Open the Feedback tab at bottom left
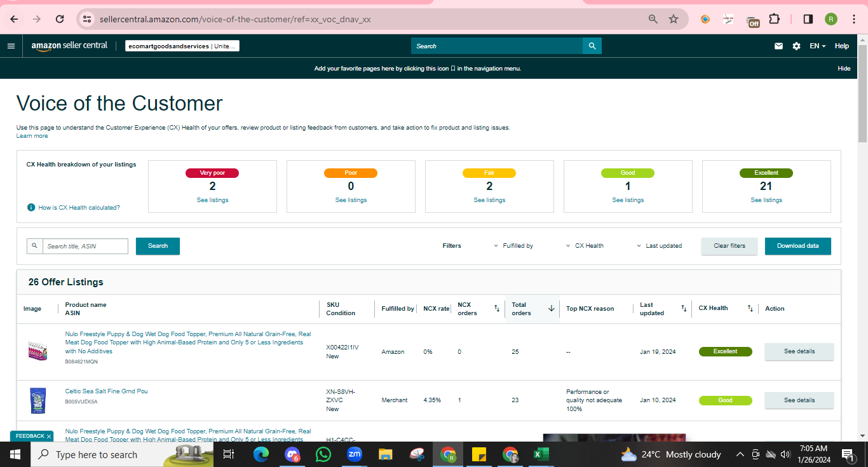The image size is (868, 467). pyautogui.click(x=30, y=437)
